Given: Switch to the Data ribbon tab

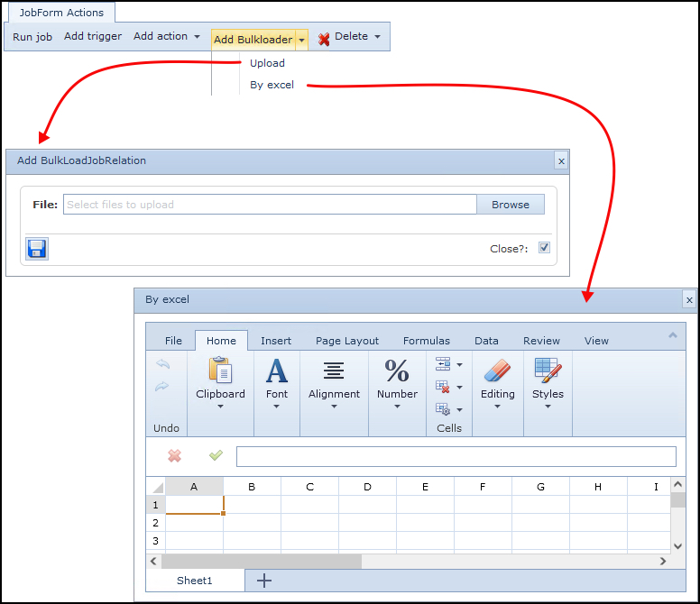Looking at the screenshot, I should [486, 341].
